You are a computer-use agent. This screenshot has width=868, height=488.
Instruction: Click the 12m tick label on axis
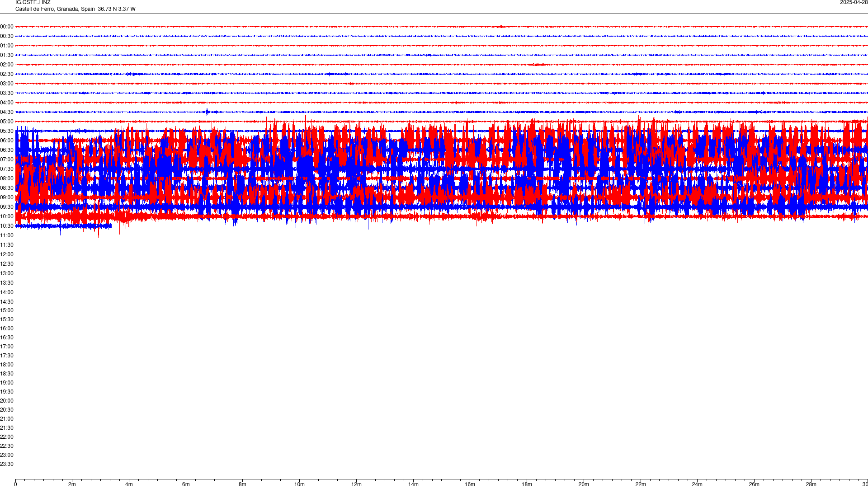[x=356, y=484]
